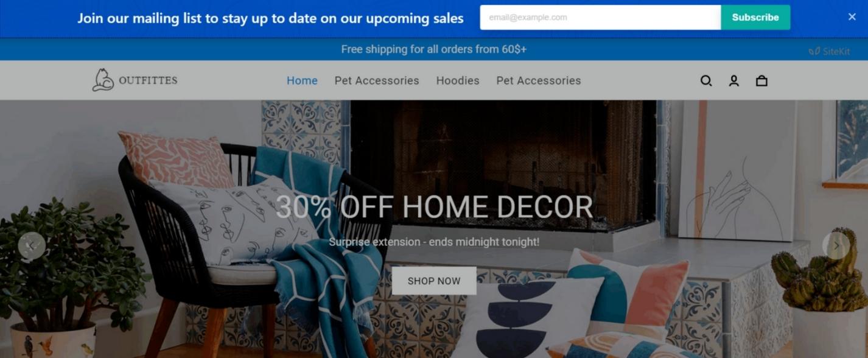Click the free shipping announcement bar
This screenshot has width=868, height=358.
(x=434, y=49)
